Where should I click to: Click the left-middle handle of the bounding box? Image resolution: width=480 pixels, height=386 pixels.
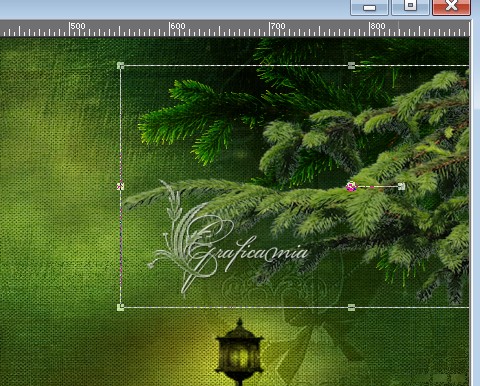(x=120, y=186)
